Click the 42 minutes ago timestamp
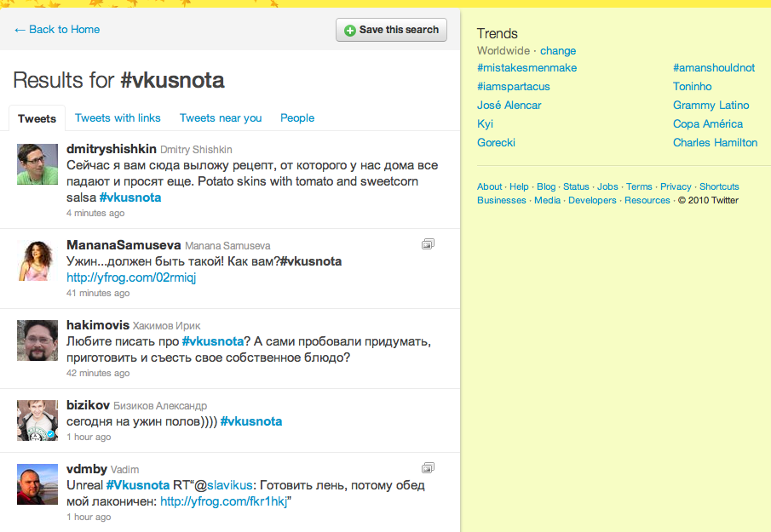The image size is (771, 532). point(98,374)
